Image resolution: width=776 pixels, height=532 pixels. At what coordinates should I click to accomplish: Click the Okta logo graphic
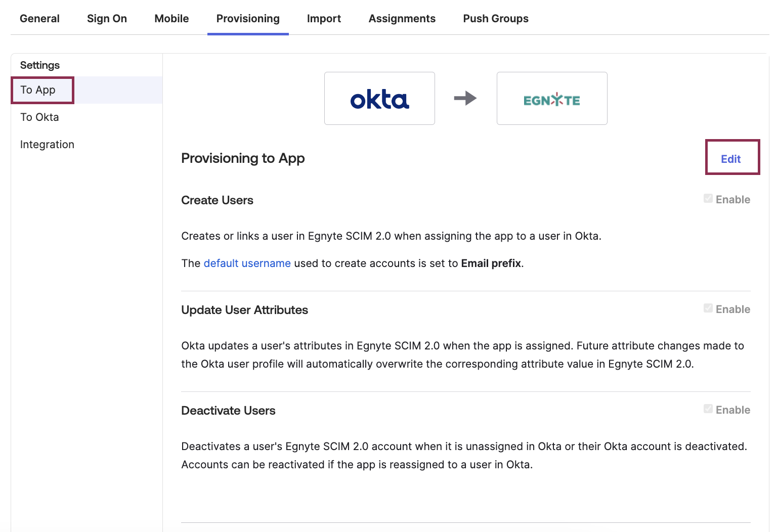click(x=379, y=98)
